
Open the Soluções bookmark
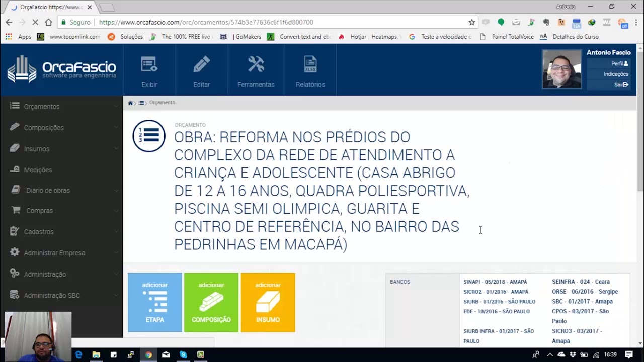click(x=125, y=37)
